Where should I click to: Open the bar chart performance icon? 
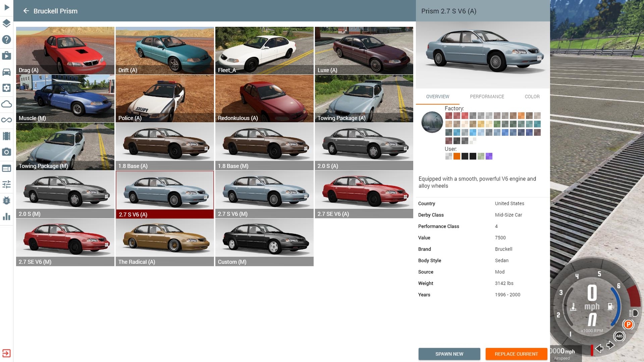click(6, 217)
